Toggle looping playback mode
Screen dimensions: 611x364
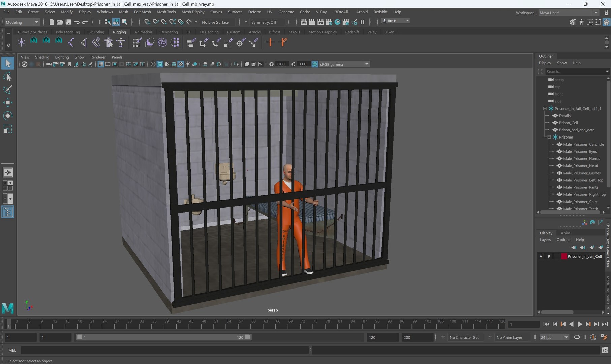point(577,337)
